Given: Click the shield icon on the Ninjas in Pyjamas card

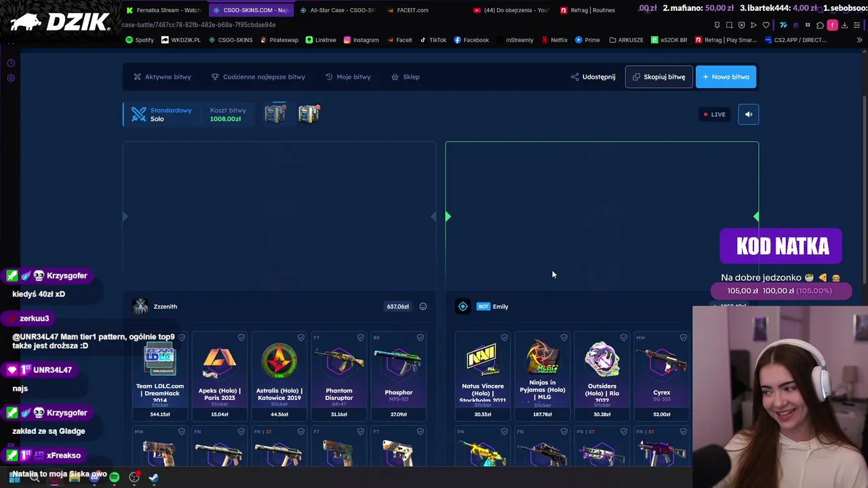Looking at the screenshot, I should tap(564, 338).
